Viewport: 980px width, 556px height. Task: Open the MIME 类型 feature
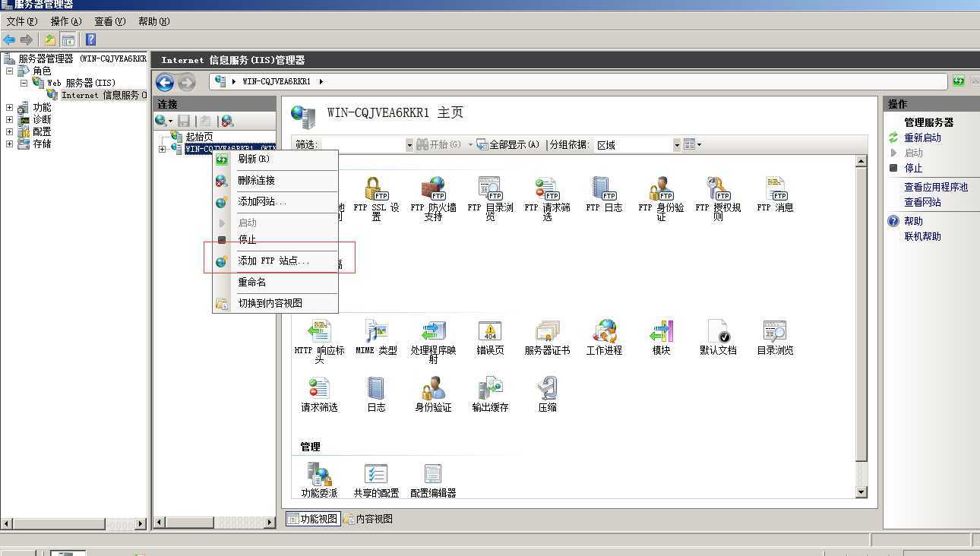[376, 336]
